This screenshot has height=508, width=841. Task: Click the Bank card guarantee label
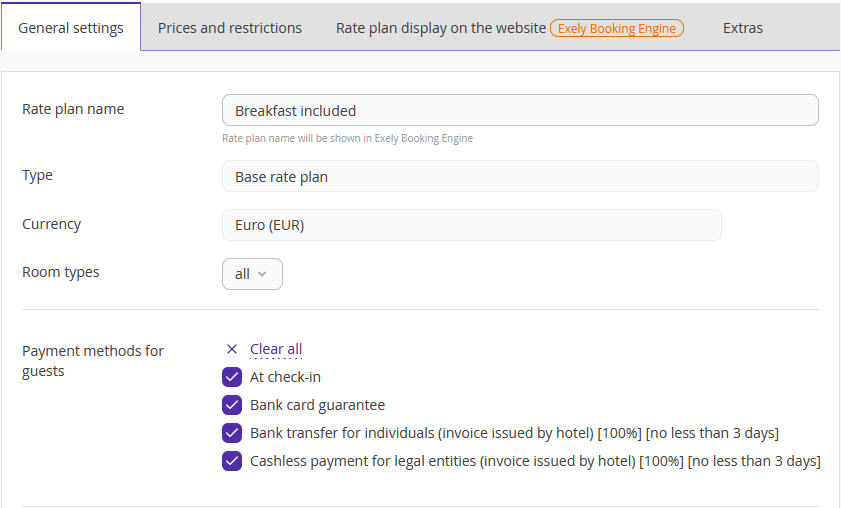[318, 405]
